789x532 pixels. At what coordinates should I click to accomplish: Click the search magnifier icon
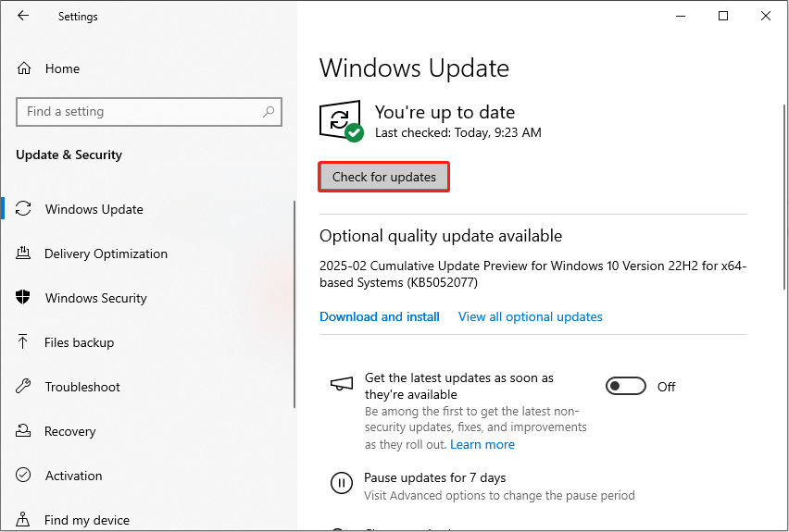point(269,112)
